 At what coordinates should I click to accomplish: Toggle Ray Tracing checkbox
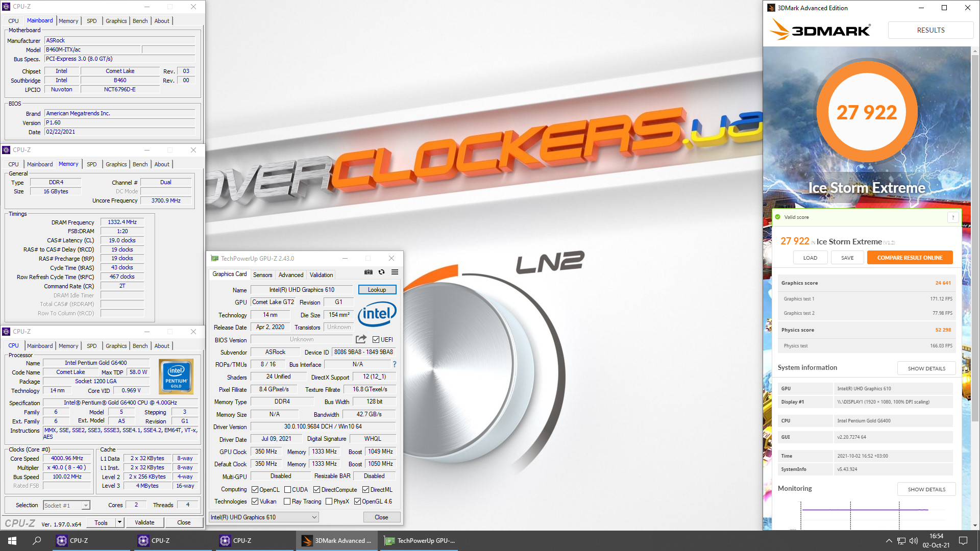click(x=287, y=502)
